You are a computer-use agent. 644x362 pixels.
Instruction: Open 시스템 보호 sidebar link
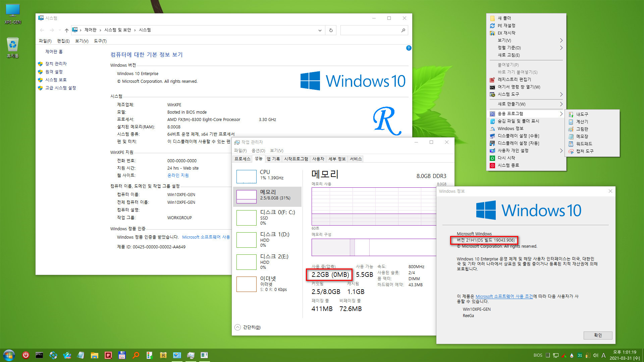[56, 80]
